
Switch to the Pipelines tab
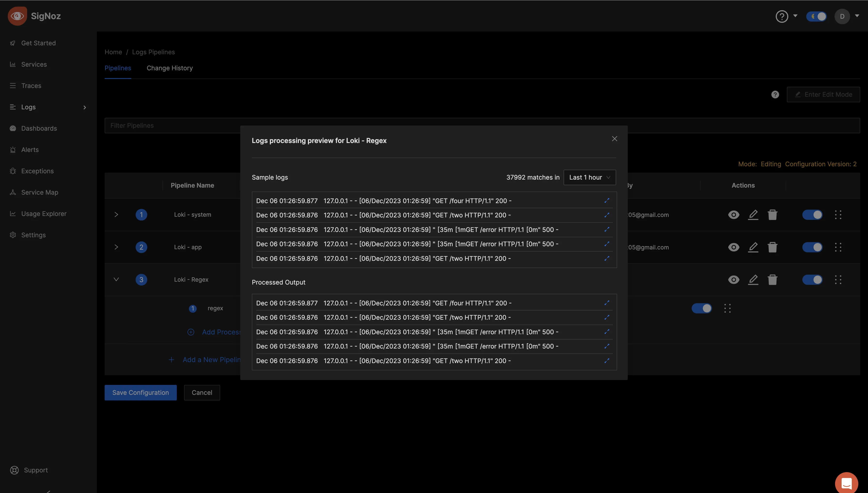(118, 68)
